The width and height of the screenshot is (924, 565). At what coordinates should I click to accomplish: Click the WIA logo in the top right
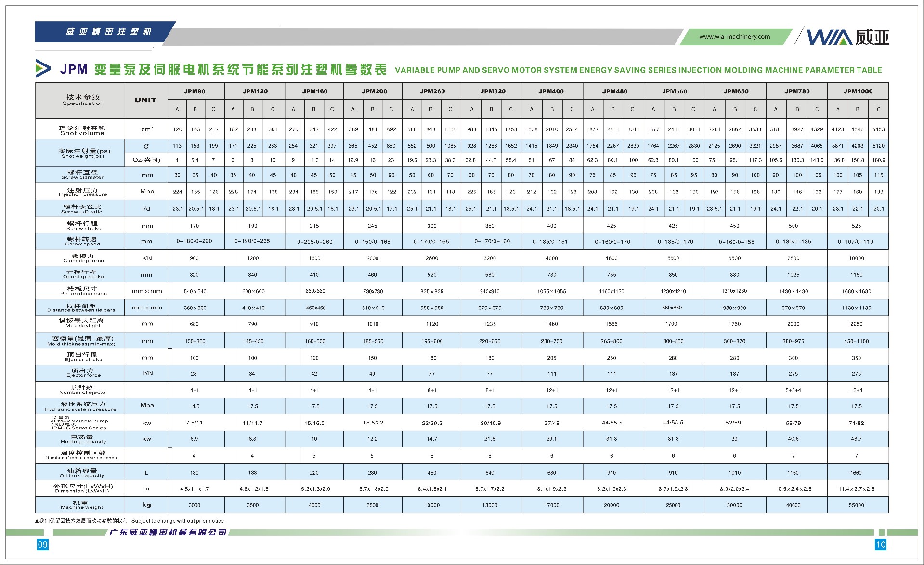(847, 37)
